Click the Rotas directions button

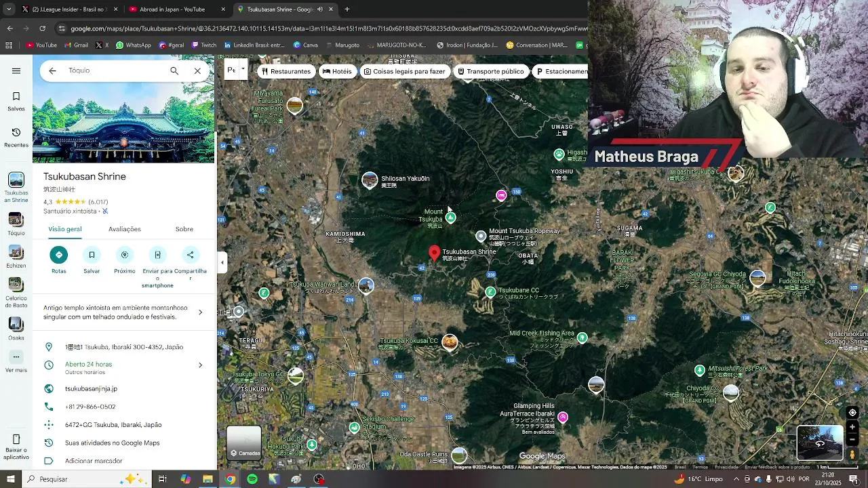pyautogui.click(x=59, y=260)
